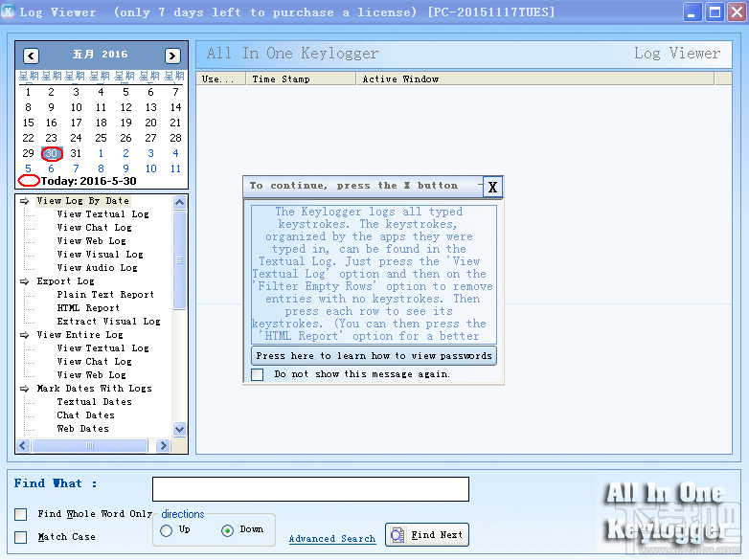
Task: Sort by Time Stamp column header
Action: (301, 78)
